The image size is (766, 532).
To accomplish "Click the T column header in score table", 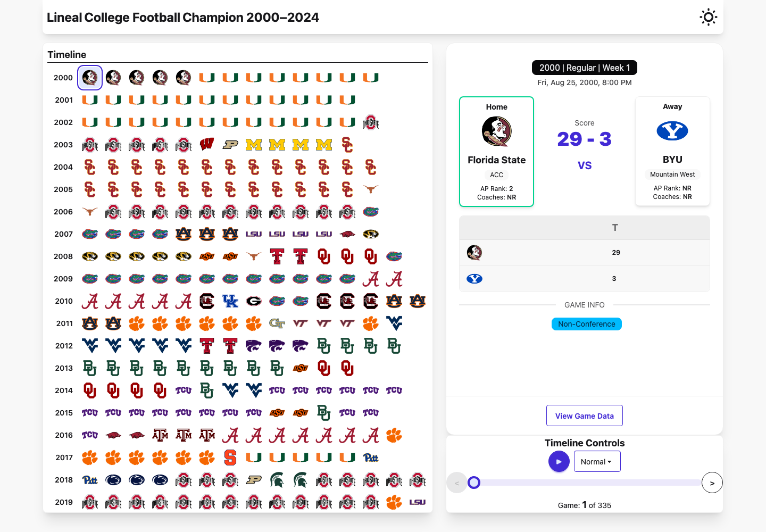I will coord(615,228).
